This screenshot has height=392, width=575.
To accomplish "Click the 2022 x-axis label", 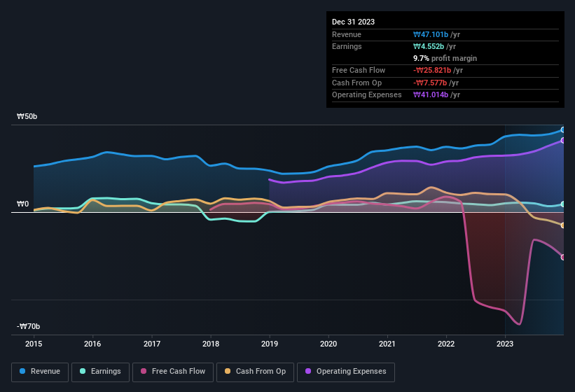I will 446,344.
